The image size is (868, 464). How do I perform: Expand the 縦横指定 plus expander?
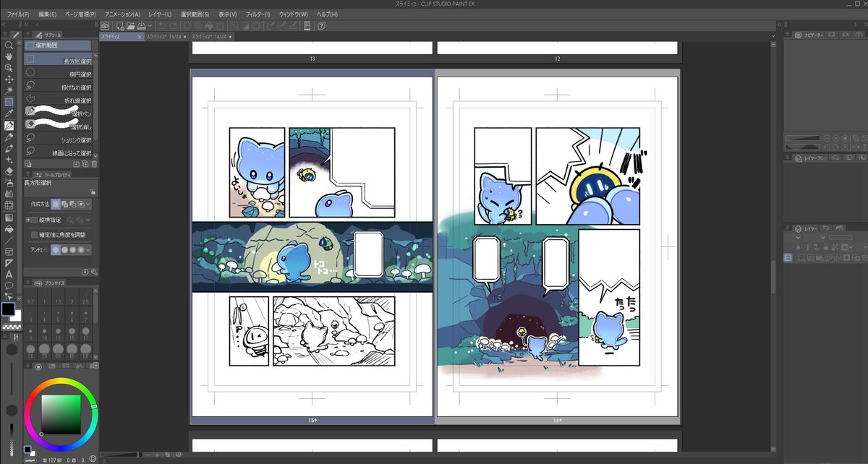tap(27, 220)
